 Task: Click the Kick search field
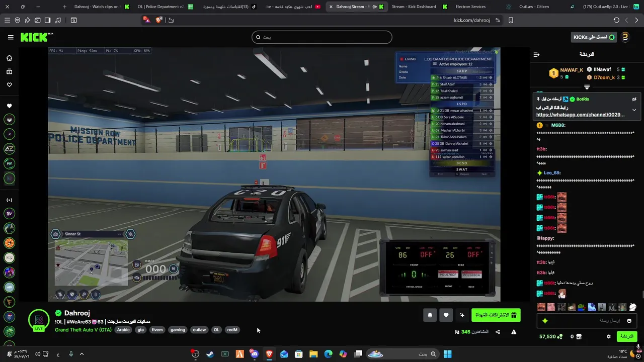click(322, 37)
